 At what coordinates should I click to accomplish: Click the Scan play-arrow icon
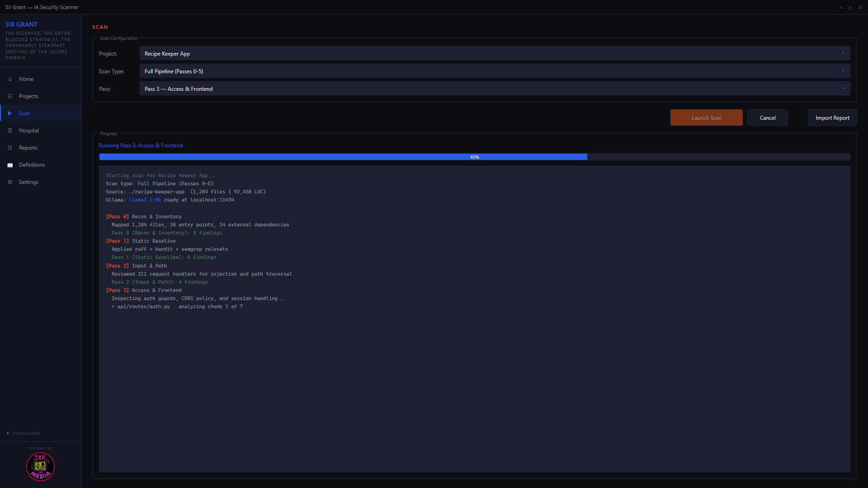pos(10,113)
